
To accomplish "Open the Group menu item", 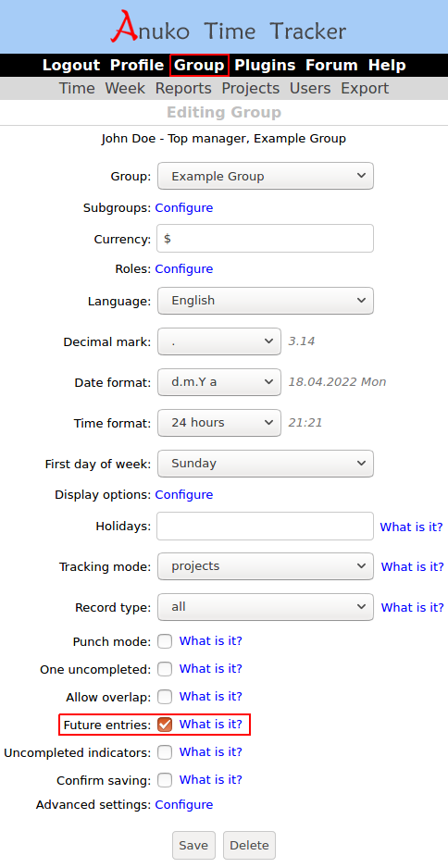I will (x=199, y=66).
